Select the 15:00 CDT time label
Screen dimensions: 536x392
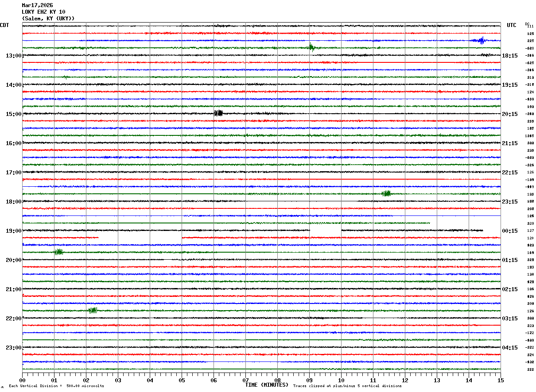point(14,114)
